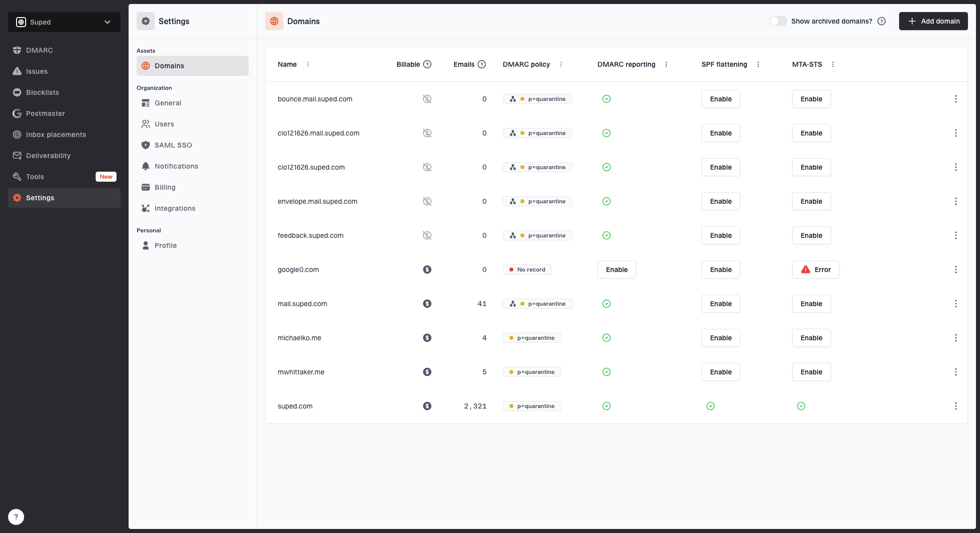Viewport: 980px width, 533px height.
Task: Open row actions menu for feedback.suped.com
Action: click(956, 235)
